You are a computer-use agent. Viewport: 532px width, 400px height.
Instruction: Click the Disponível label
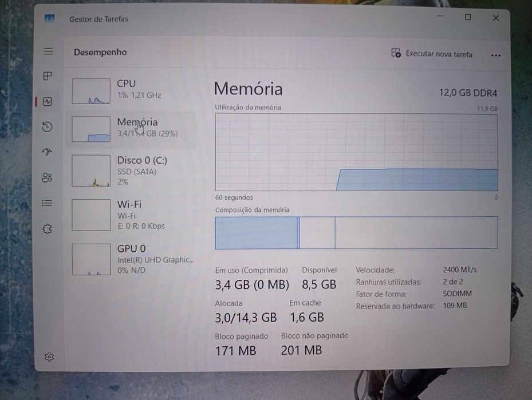pos(320,270)
